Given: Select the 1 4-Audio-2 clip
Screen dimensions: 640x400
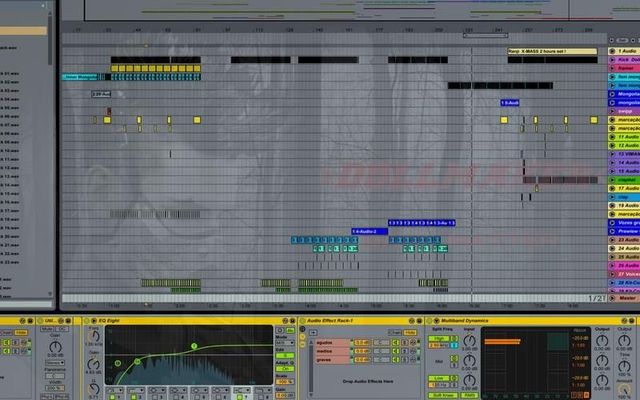Looking at the screenshot, I should point(369,231).
